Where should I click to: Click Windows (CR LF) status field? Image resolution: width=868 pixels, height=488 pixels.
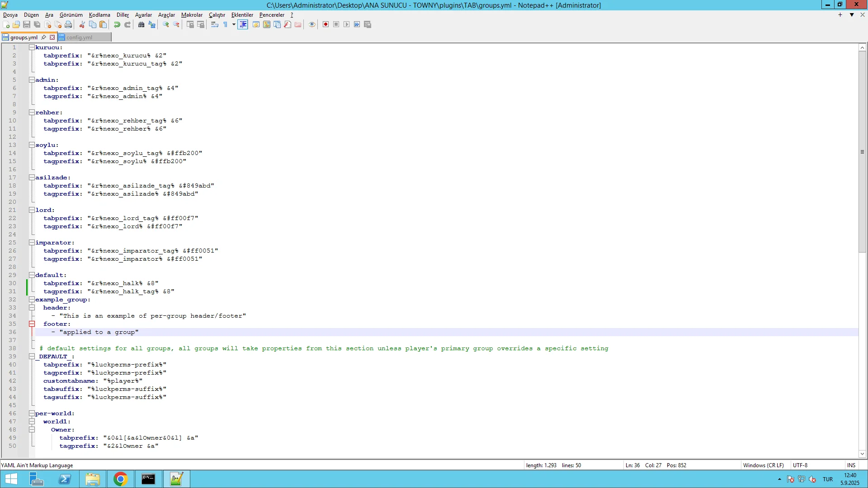[x=764, y=465]
